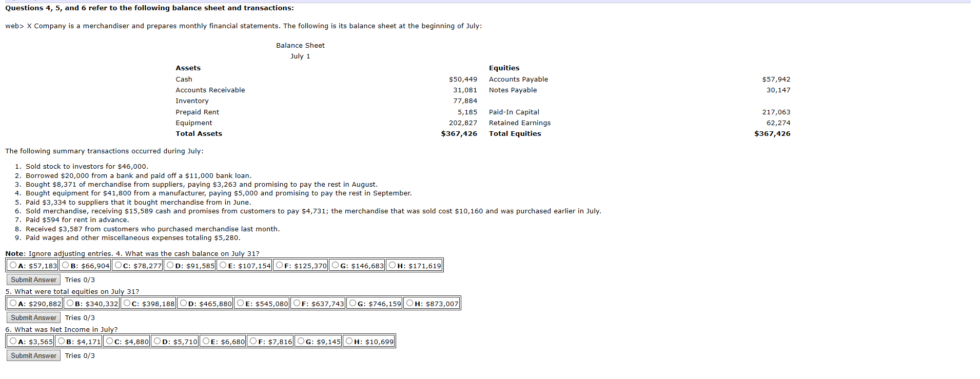Click the Retained Earnings value 62,274

tap(778, 123)
